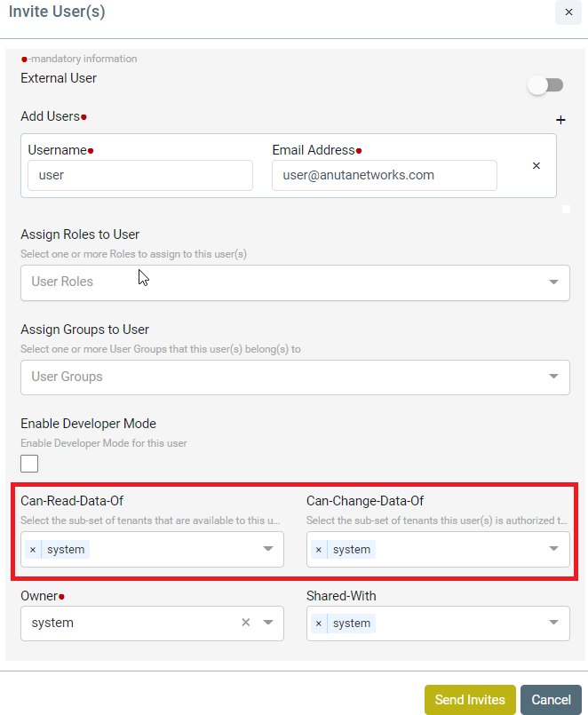Clear the Owner field selection

pos(246,623)
